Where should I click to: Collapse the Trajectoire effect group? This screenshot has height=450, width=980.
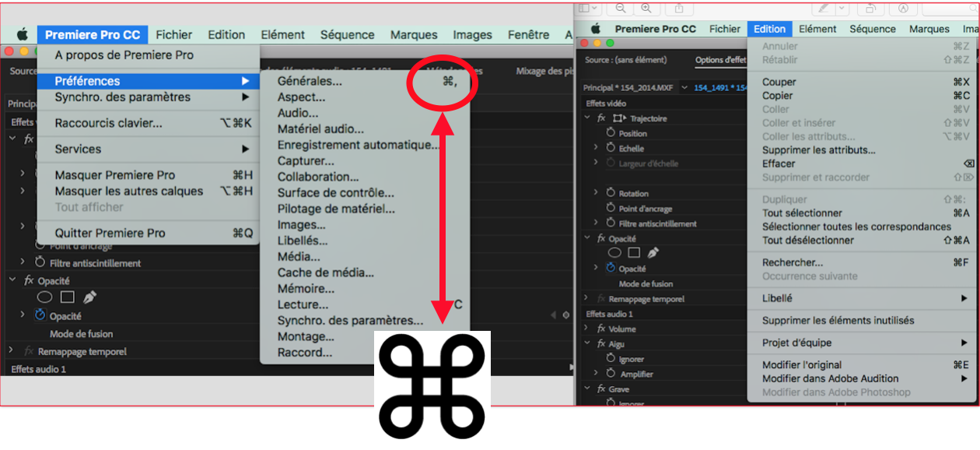(x=588, y=118)
